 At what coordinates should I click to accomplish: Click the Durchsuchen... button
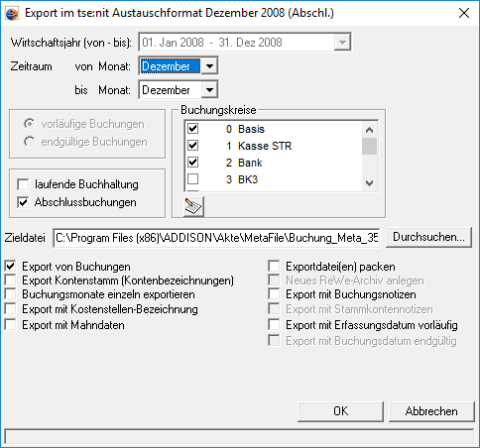(x=428, y=237)
